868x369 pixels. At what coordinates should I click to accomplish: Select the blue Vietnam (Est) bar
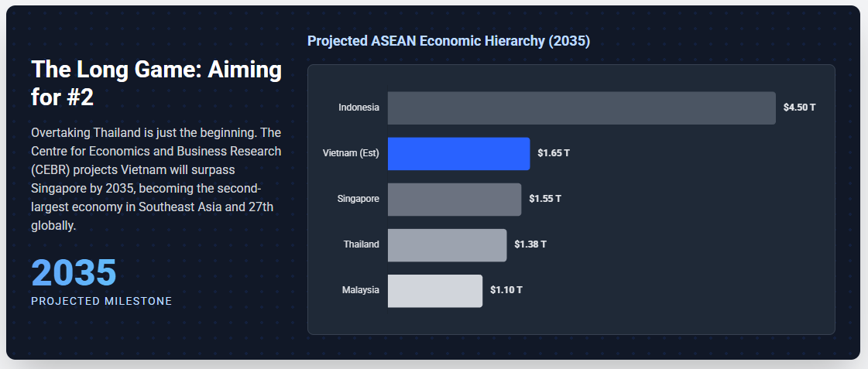(x=458, y=153)
